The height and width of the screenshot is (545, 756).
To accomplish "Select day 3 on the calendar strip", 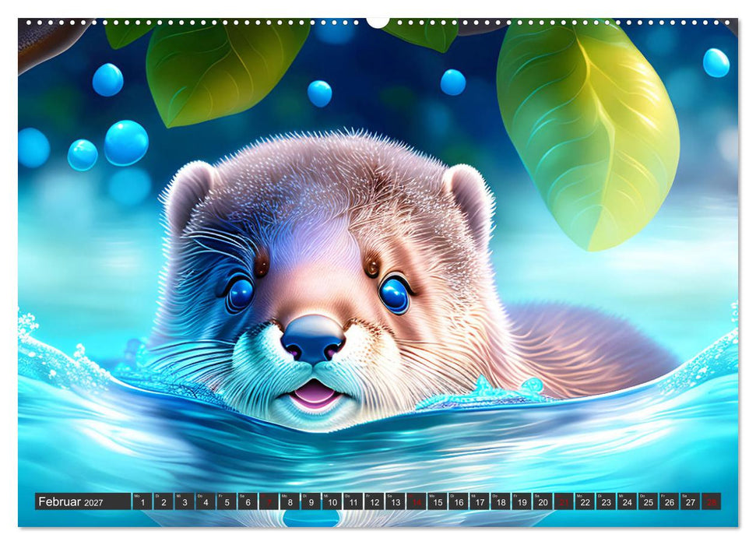I will (184, 501).
